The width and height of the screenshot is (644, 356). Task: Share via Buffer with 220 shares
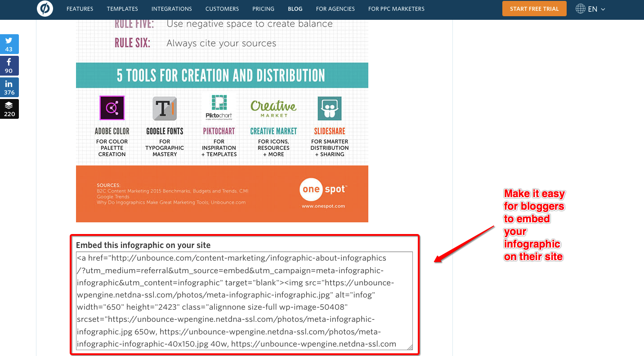tap(9, 109)
